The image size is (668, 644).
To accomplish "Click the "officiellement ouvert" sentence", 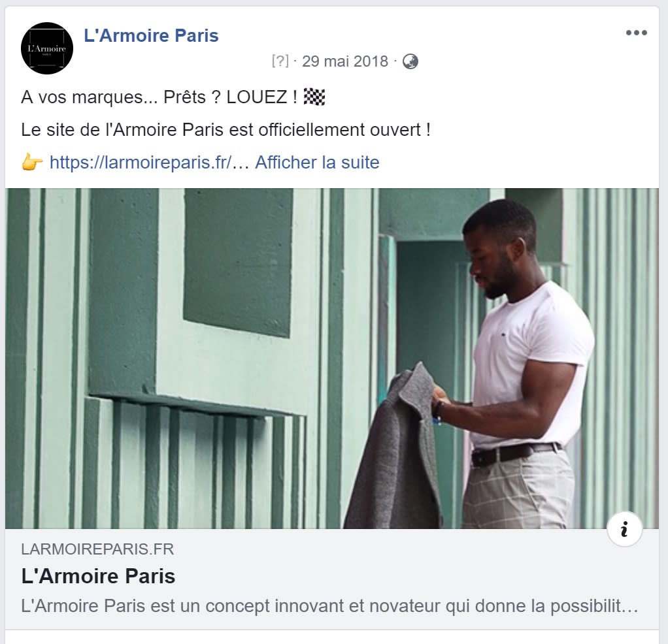I will (x=225, y=130).
